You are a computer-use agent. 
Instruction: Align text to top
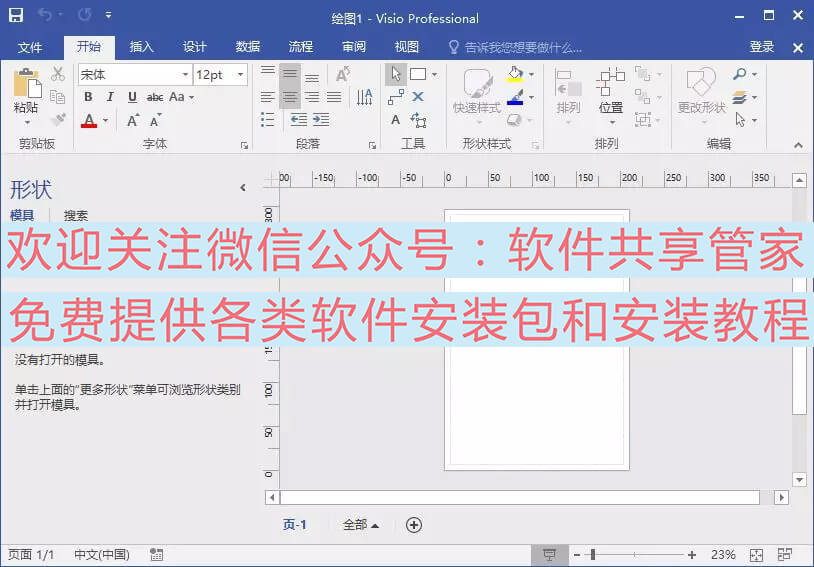(x=268, y=71)
